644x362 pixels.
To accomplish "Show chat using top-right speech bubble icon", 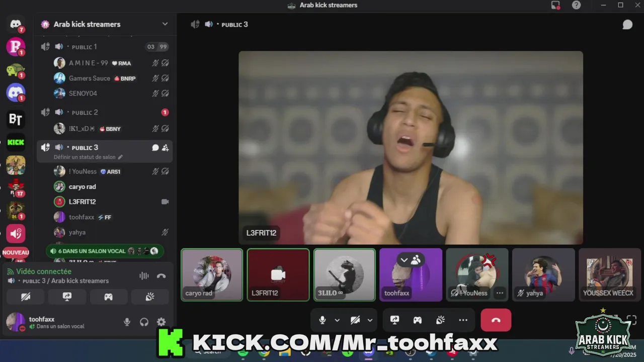I will pyautogui.click(x=627, y=25).
